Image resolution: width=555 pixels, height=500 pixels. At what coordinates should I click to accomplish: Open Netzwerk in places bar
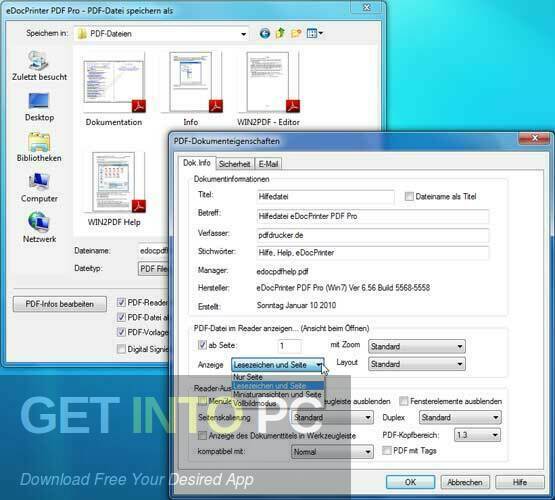coord(39,228)
